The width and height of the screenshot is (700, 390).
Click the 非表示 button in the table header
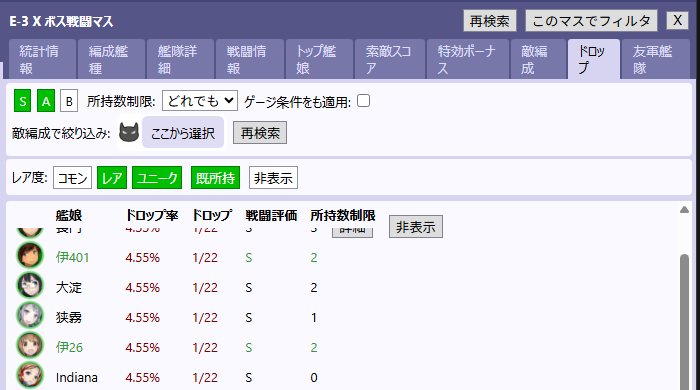click(416, 227)
